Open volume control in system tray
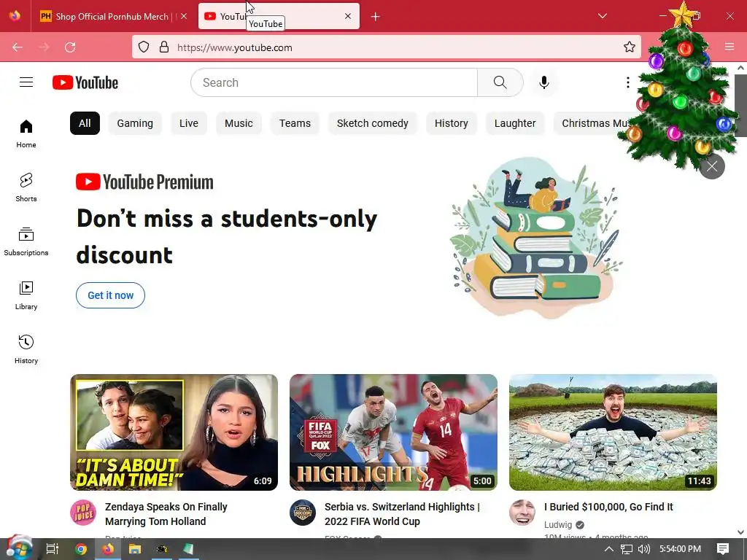 (x=643, y=549)
